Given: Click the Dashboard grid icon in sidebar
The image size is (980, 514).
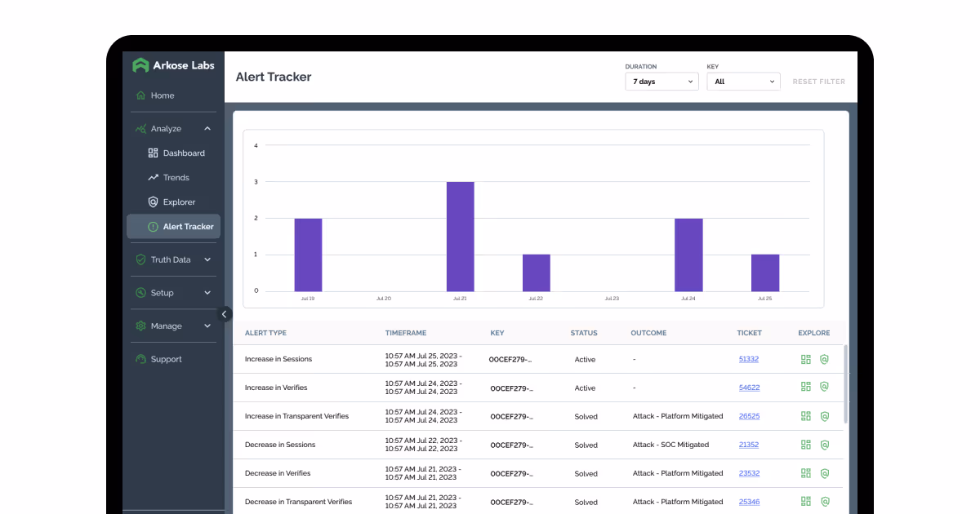Looking at the screenshot, I should [153, 153].
